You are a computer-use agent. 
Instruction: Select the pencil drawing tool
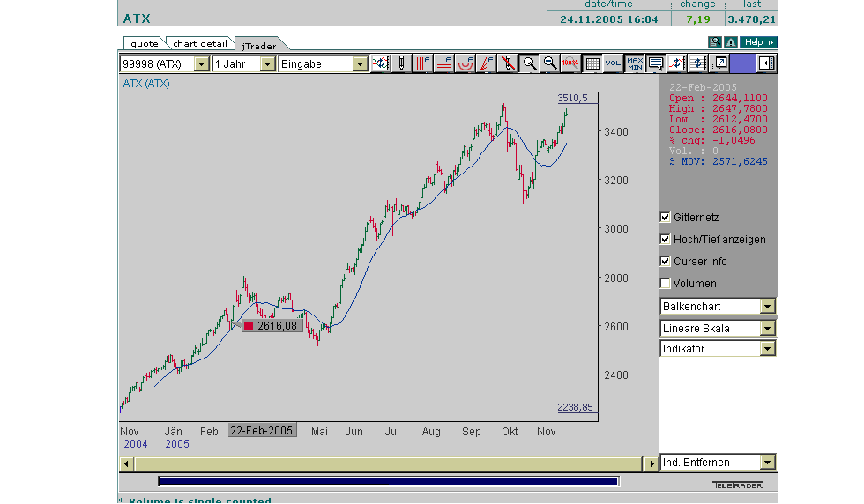pyautogui.click(x=402, y=63)
